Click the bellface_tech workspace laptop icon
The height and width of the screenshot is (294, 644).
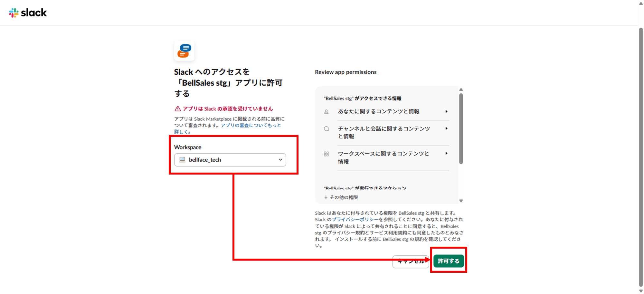[x=182, y=160]
